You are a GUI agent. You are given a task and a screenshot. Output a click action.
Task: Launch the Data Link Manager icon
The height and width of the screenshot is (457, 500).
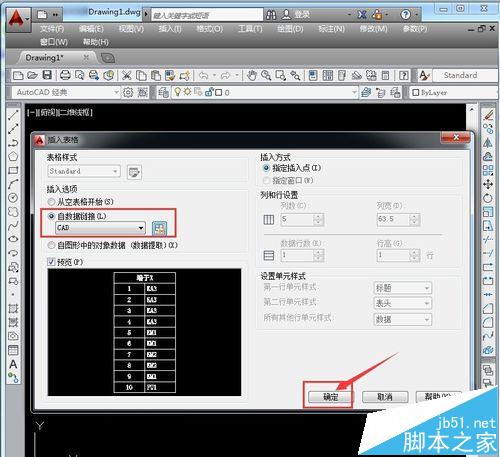point(159,229)
